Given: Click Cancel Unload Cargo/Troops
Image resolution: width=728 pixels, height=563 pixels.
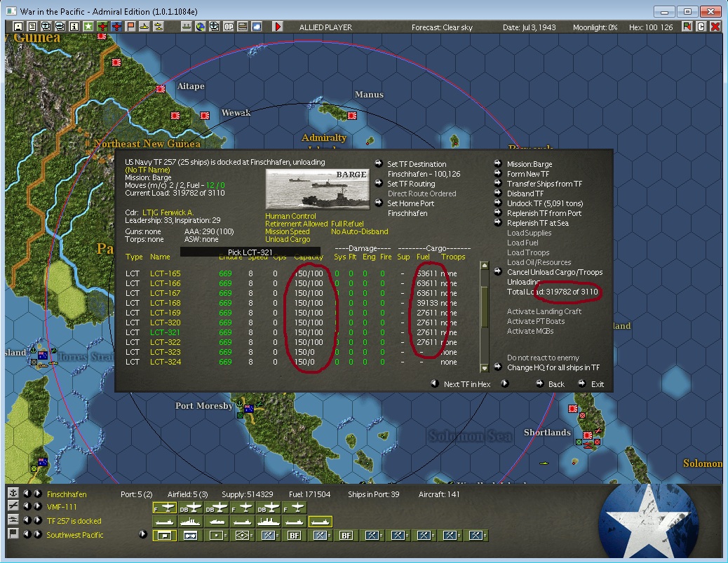Looking at the screenshot, I should [x=554, y=272].
